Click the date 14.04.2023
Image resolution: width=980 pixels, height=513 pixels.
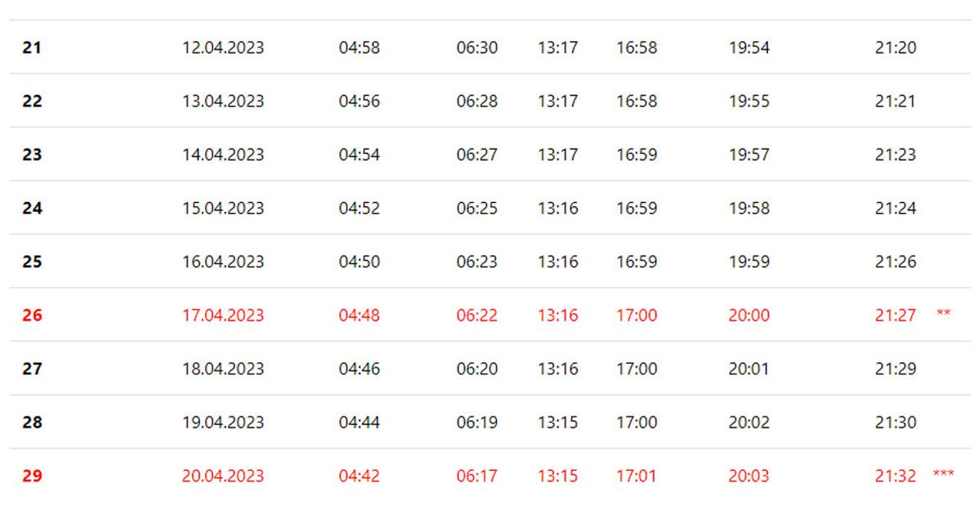point(223,155)
